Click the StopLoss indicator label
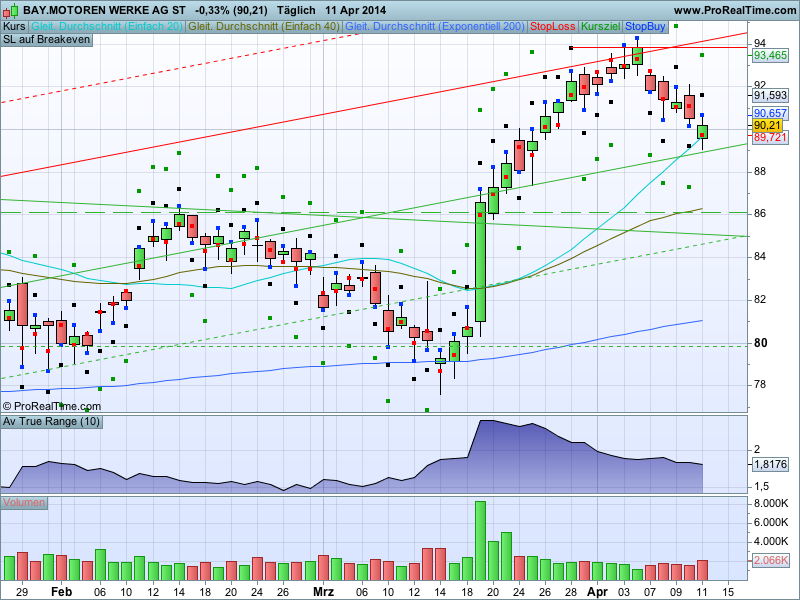 (x=553, y=27)
